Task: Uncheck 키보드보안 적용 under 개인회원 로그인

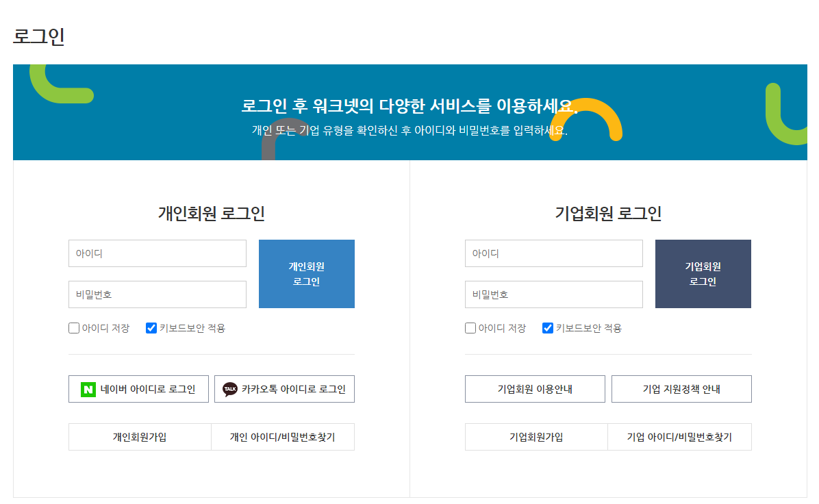Action: pos(151,328)
